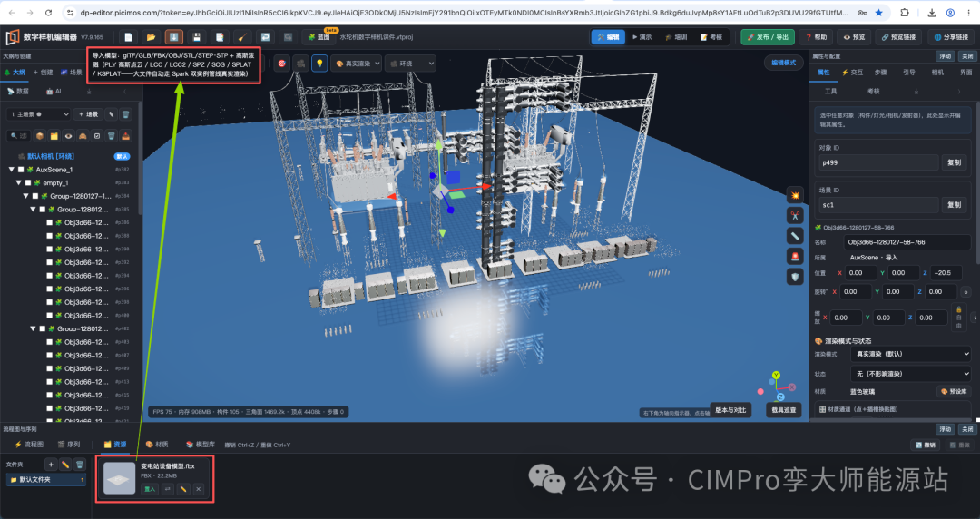Click the 名称 input field with Obj3d66-1280127-58-766
Screen dimensions: 980x519
pyautogui.click(x=907, y=242)
